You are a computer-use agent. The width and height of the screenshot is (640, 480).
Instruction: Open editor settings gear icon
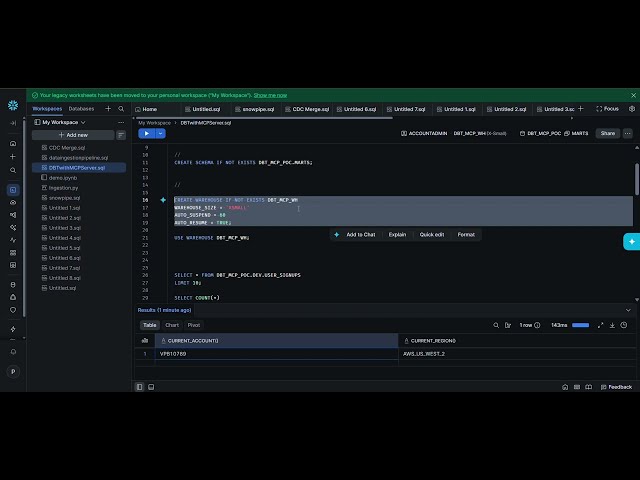pos(632,109)
